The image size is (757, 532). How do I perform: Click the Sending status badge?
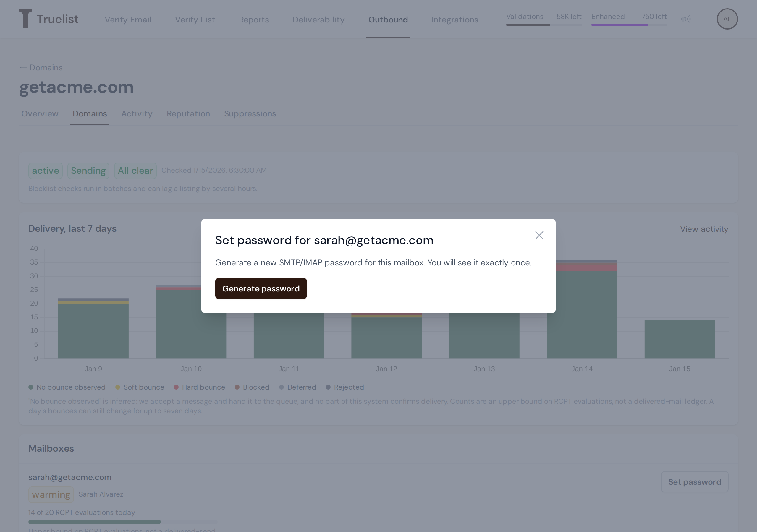[88, 171]
